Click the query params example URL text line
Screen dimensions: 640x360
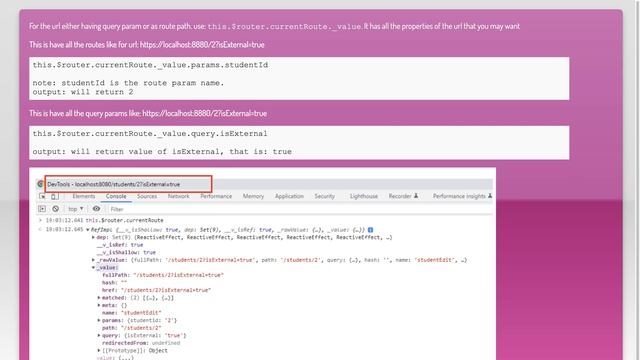[x=148, y=113]
